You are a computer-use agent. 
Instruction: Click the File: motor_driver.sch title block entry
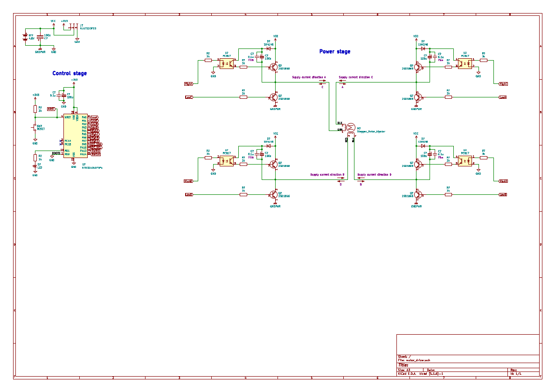pyautogui.click(x=414, y=360)
